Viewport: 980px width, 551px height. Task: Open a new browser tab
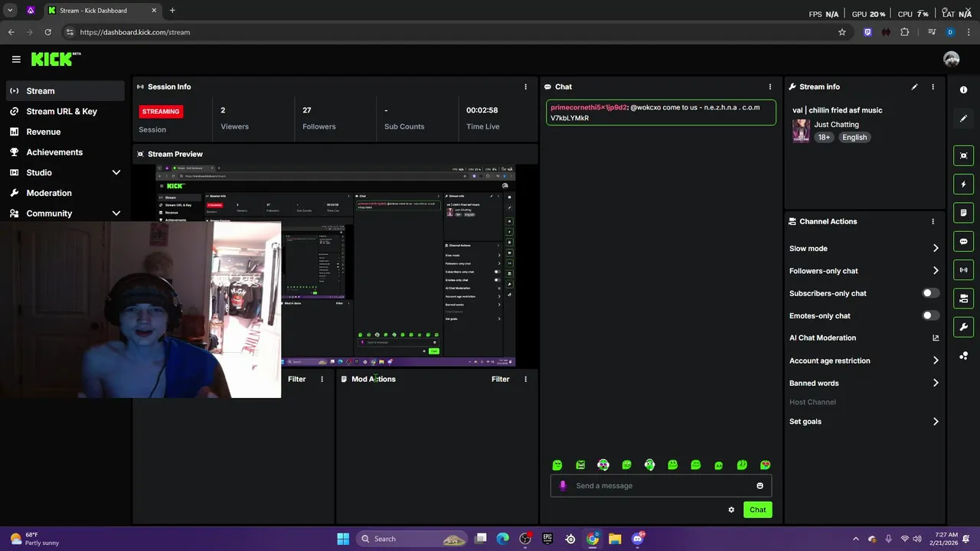coord(172,11)
